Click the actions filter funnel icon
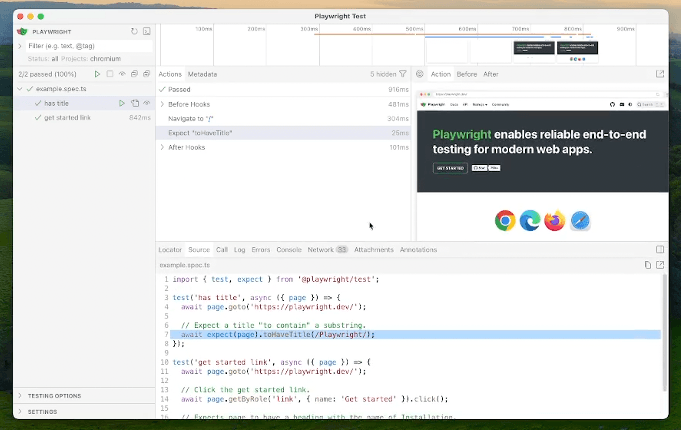The image size is (681, 430). pyautogui.click(x=403, y=74)
